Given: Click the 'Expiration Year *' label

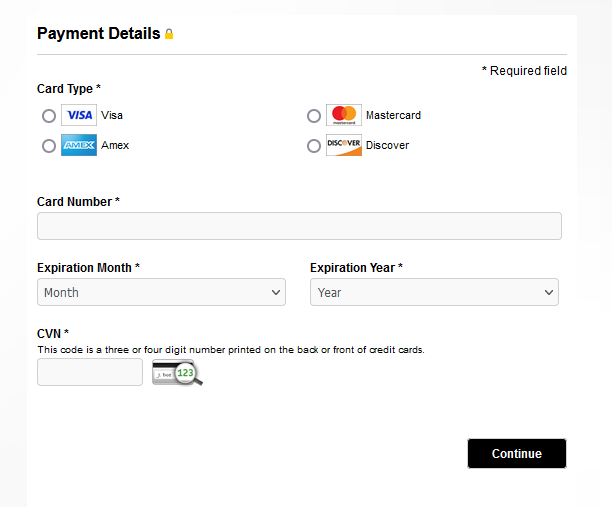Looking at the screenshot, I should 356,268.
